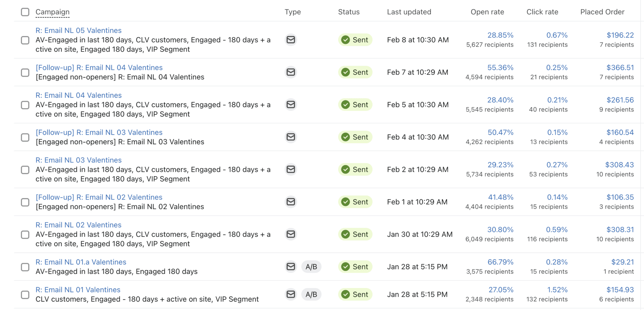Screen dimensions: 644x310
Task: Click the 1.52% click rate for NL 01 Valentines
Action: [x=557, y=289]
